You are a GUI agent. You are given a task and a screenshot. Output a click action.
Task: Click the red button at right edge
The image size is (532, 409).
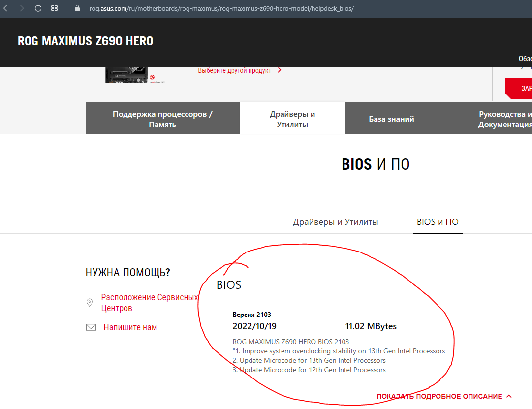tap(518, 89)
